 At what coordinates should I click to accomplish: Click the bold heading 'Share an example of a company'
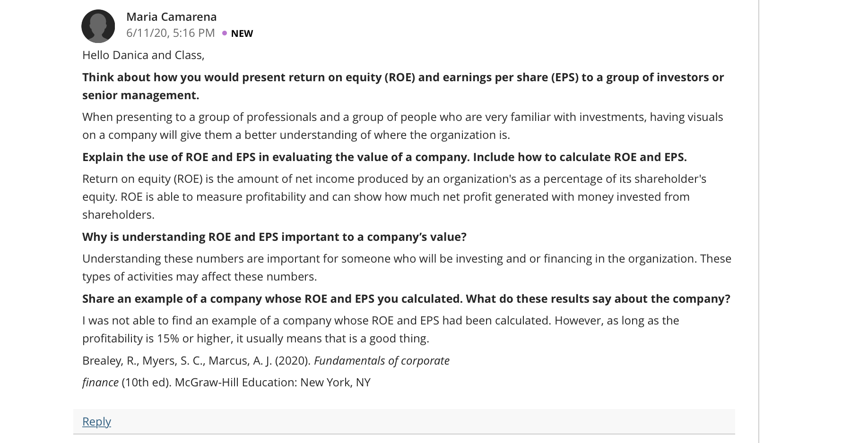click(406, 298)
